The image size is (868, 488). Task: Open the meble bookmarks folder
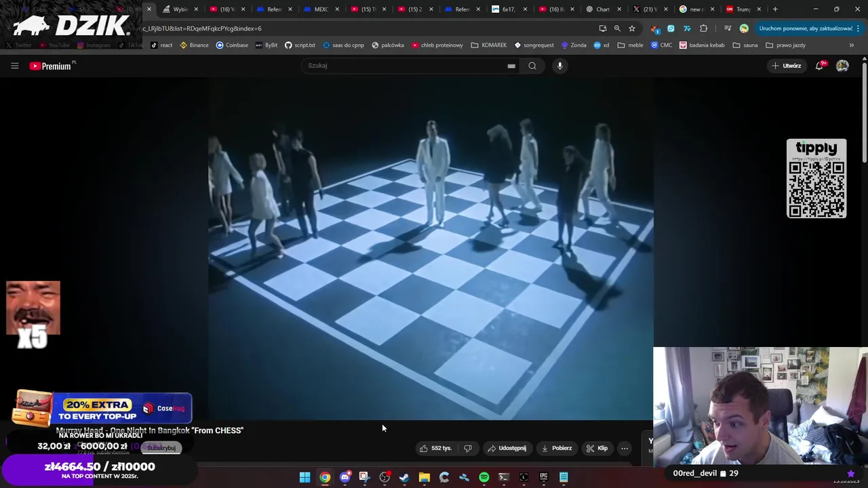(x=630, y=45)
